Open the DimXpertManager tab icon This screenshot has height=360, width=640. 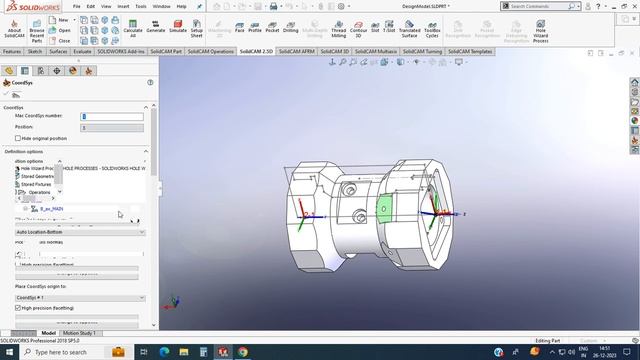pyautogui.click(x=57, y=71)
